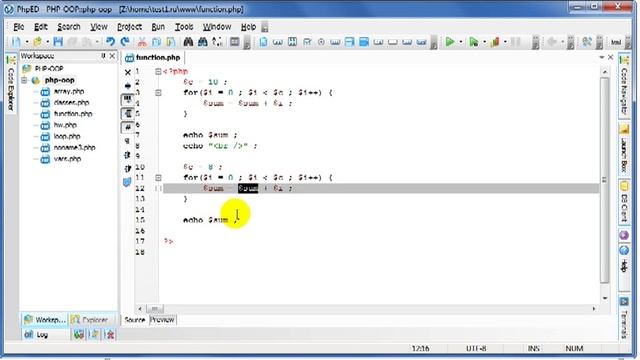Click the vertical scrollbar thumb in editor
The height and width of the screenshot is (360, 640).
pos(604,180)
